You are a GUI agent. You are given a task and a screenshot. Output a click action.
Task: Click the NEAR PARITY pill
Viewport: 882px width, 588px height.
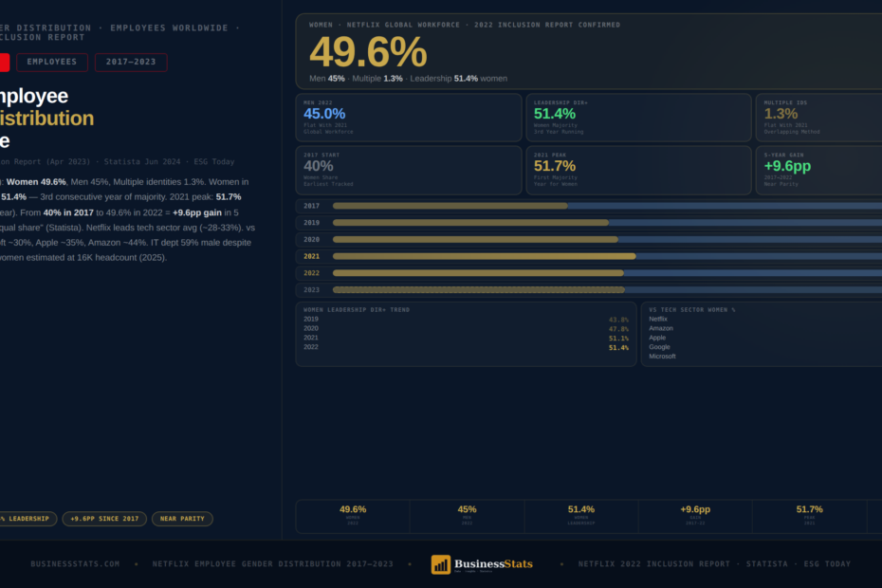(182, 518)
